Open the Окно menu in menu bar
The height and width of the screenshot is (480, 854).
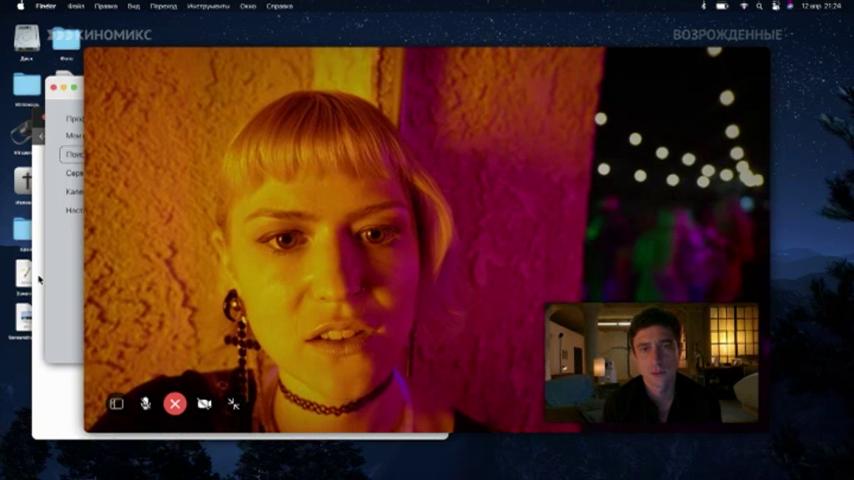(248, 6)
